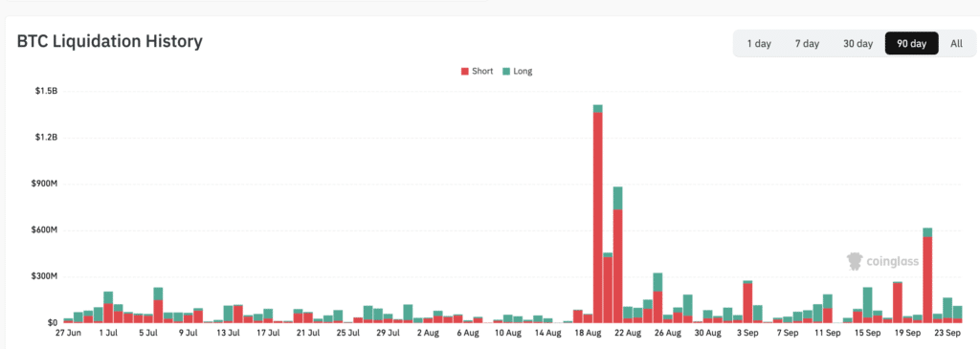
Task: Click the red Short legend swatch
Action: pos(464,71)
